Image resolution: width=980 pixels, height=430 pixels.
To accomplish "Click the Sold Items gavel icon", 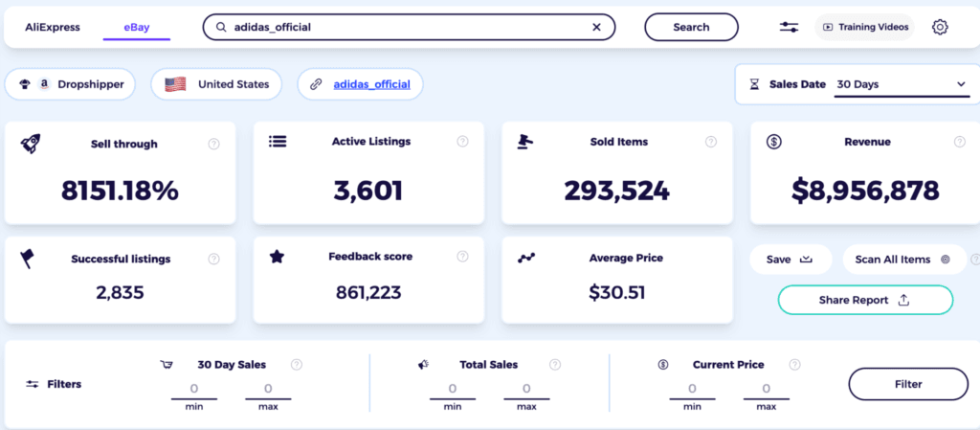I will point(525,143).
